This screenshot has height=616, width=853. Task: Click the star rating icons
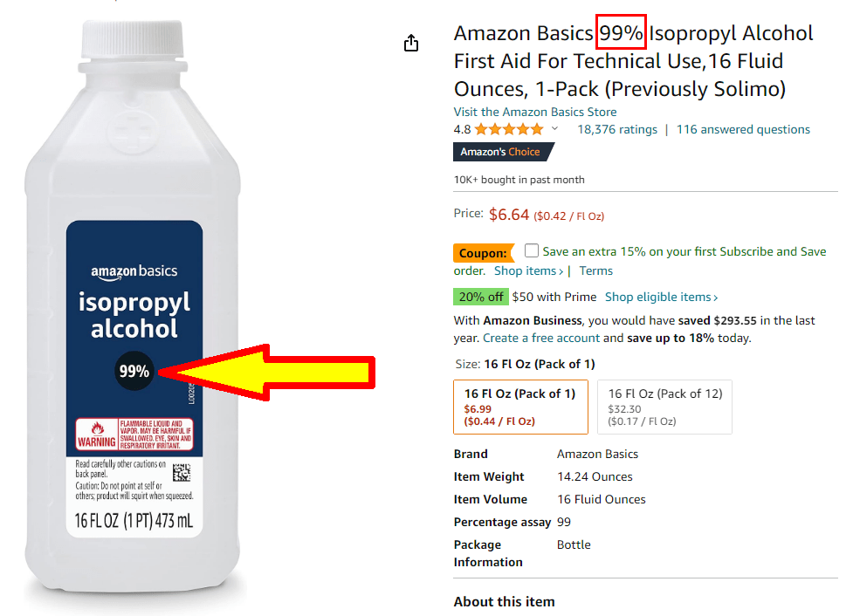509,129
